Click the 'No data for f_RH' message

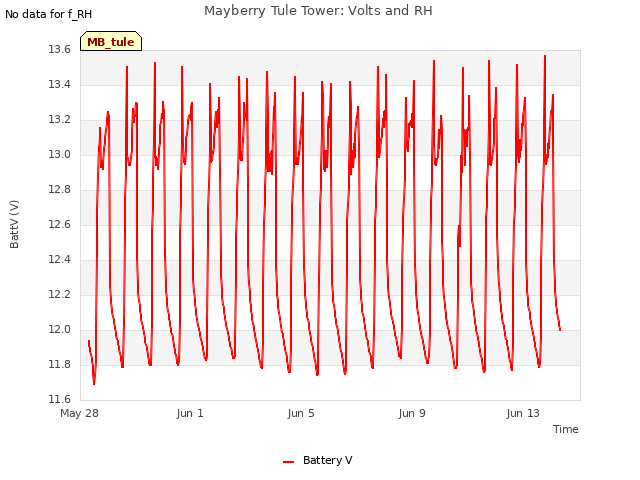click(49, 14)
